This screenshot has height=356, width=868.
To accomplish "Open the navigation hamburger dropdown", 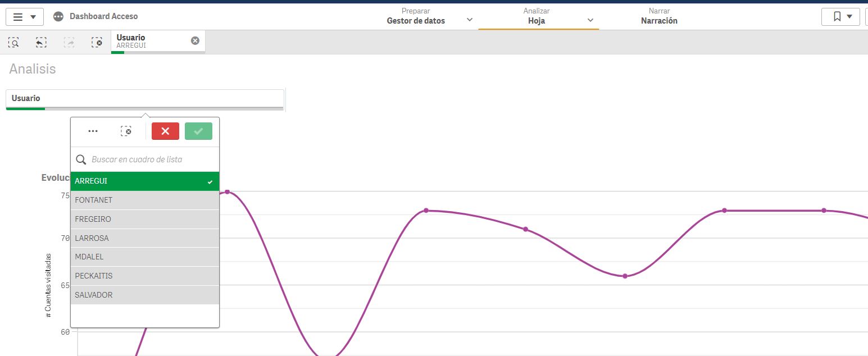I will (25, 16).
